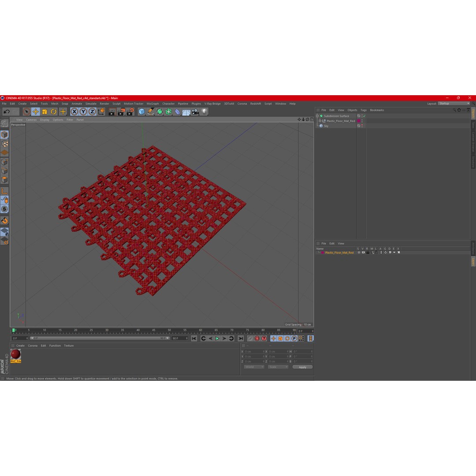
Task: Open the Object Manager Bookmarks menu
Action: (x=377, y=110)
